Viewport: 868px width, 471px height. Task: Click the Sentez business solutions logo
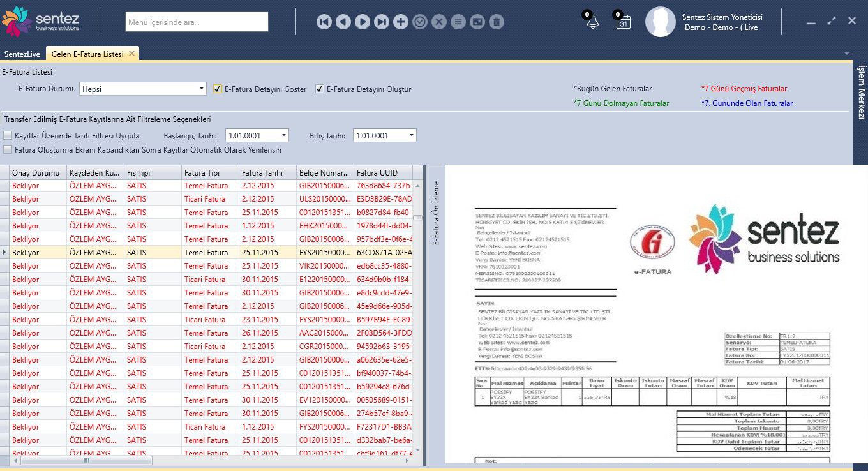tap(41, 20)
